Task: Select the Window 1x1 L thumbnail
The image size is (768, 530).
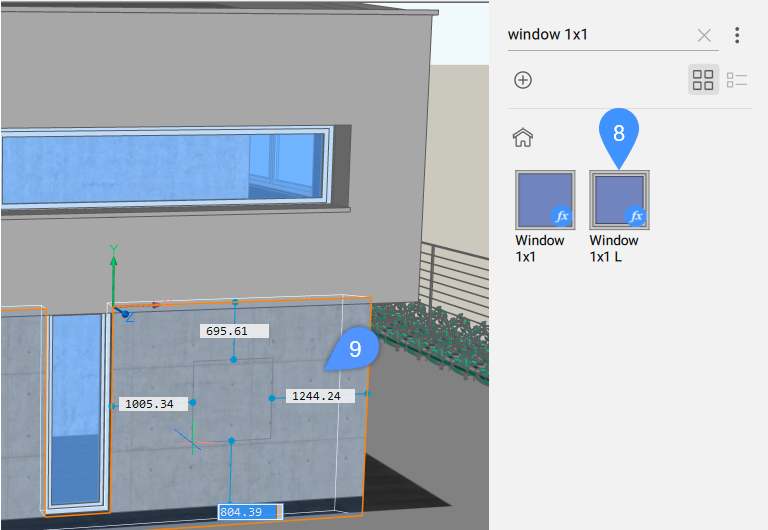Action: (x=618, y=199)
